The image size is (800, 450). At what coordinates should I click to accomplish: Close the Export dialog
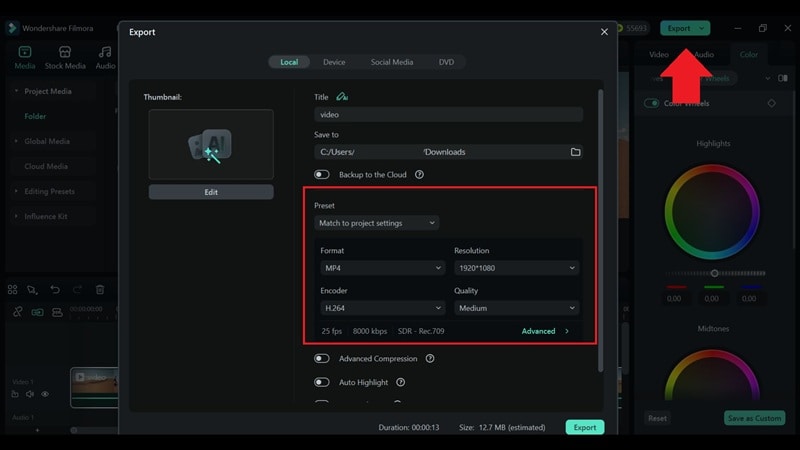(x=604, y=32)
